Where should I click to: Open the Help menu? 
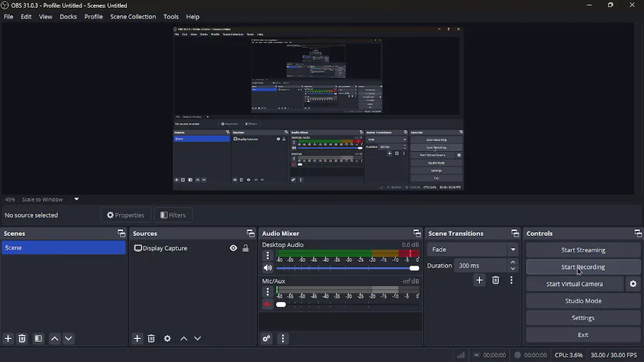pos(192,17)
